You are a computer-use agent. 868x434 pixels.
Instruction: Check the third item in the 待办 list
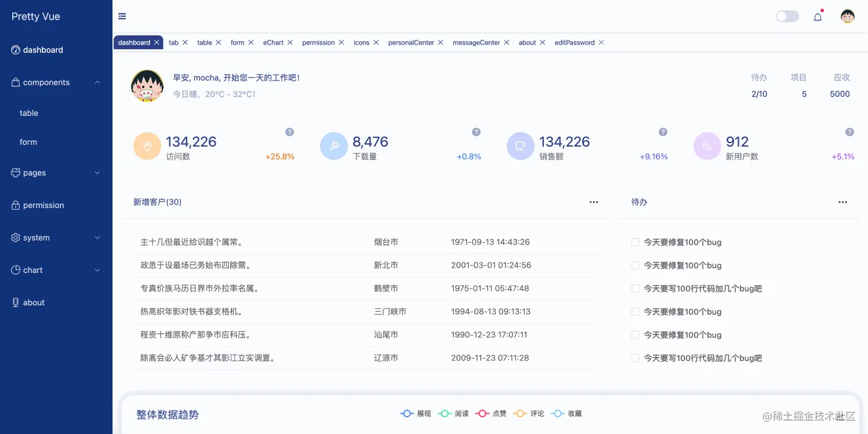[x=635, y=289]
